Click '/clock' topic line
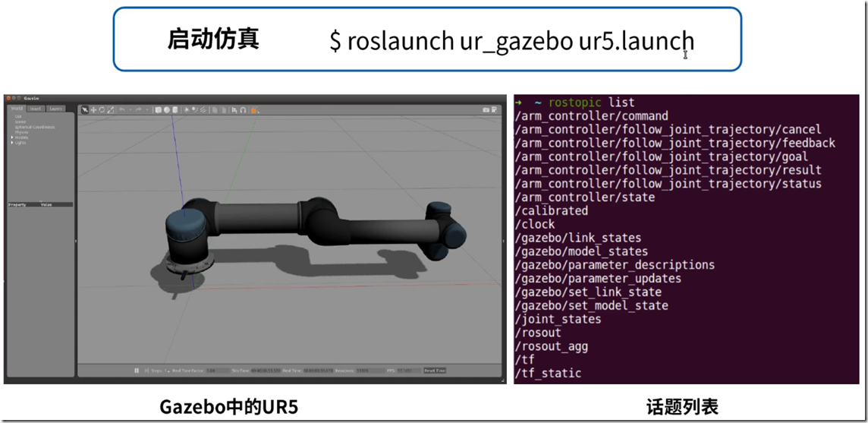868x423 pixels. (535, 224)
